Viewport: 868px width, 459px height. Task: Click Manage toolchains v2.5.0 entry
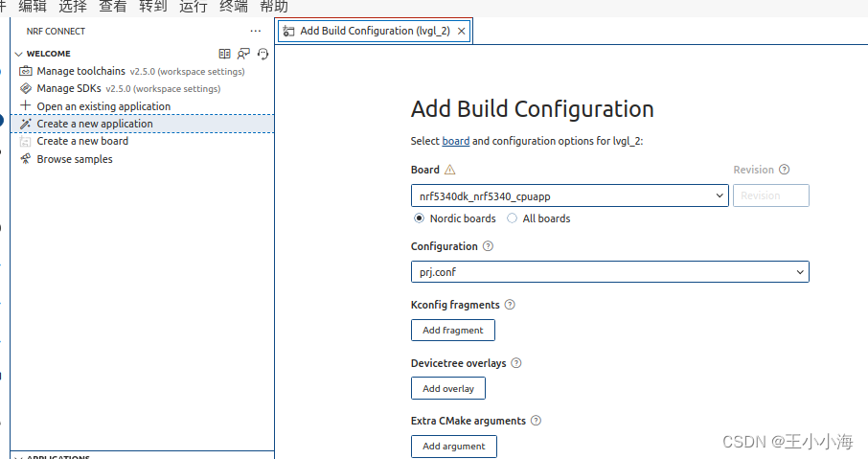142,71
